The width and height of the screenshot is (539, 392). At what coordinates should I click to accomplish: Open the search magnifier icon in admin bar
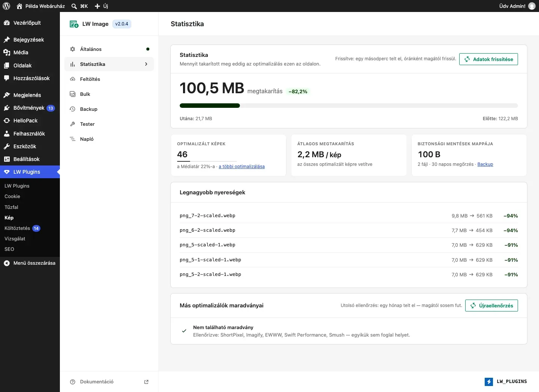[x=74, y=6]
